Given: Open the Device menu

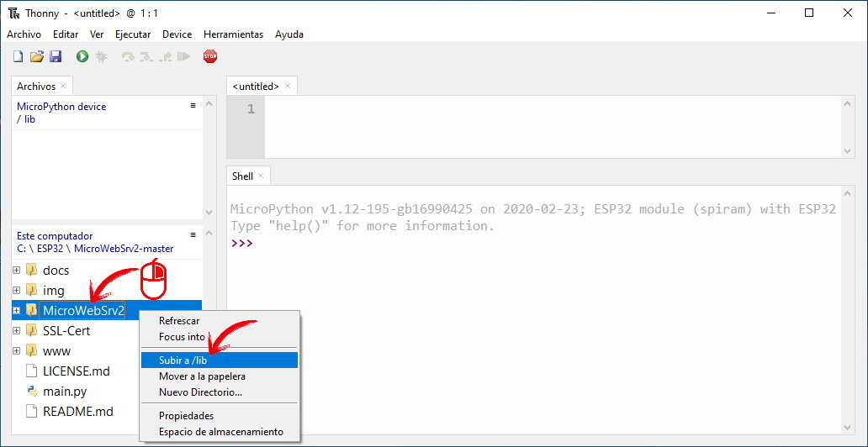Looking at the screenshot, I should 177,34.
